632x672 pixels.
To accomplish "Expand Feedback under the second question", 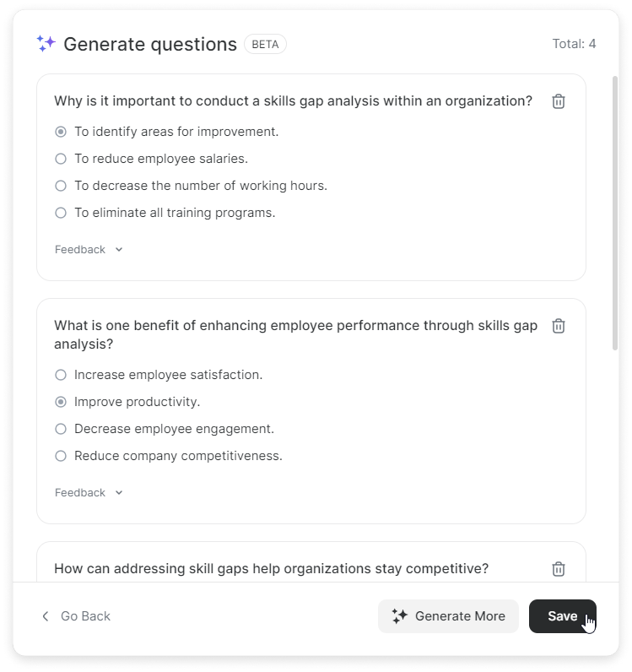I will click(x=89, y=493).
